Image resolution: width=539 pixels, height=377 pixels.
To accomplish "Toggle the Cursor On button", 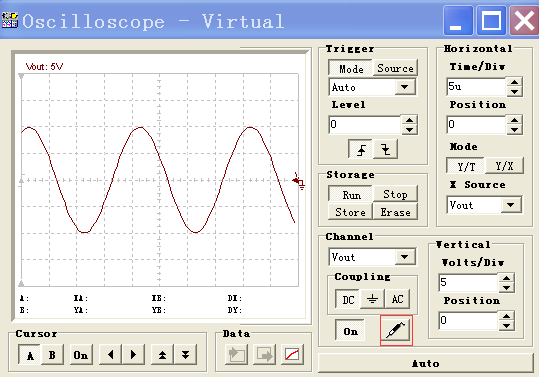I will [80, 354].
